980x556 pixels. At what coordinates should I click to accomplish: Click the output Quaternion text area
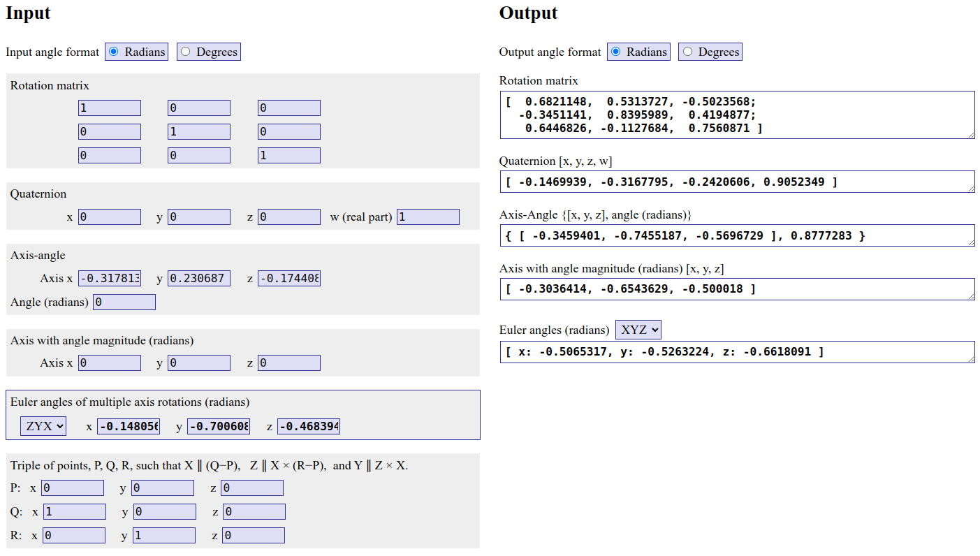(737, 182)
